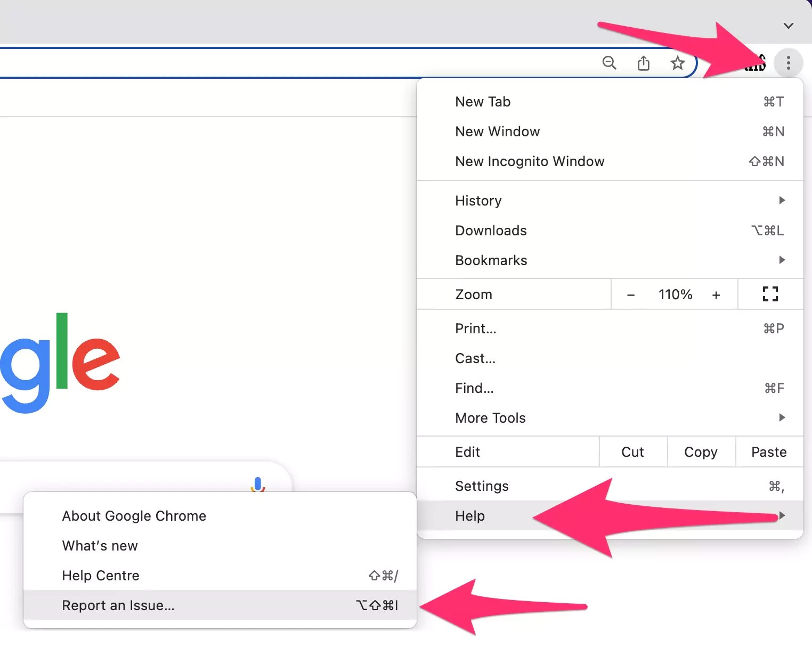This screenshot has height=657, width=812.
Task: Expand the Bookmarks submenu
Action: [491, 260]
